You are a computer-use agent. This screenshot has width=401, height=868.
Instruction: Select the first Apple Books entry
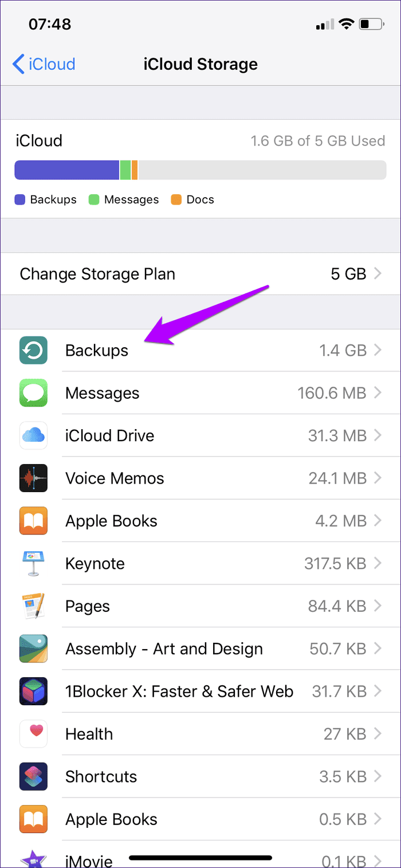111,521
